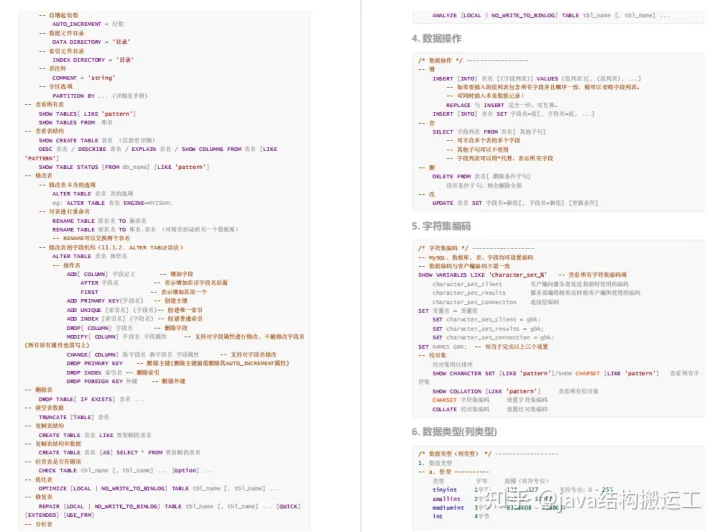Click the gray "character_set_results" description row

click(x=536, y=293)
